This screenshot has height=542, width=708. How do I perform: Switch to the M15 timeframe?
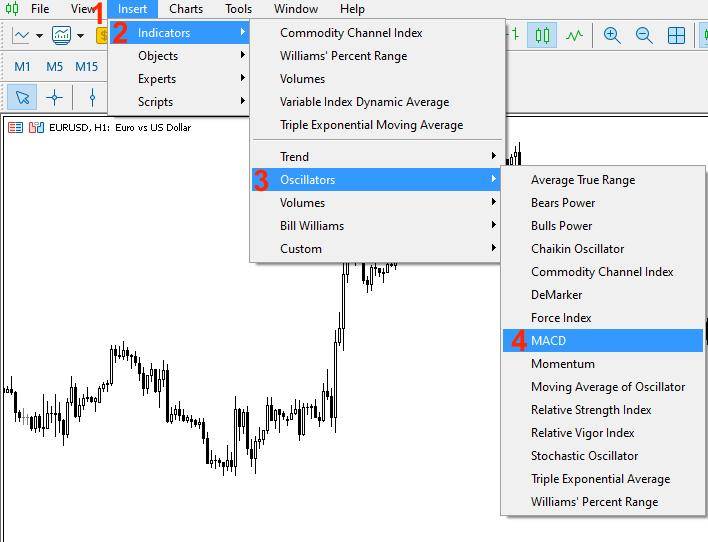tap(86, 67)
